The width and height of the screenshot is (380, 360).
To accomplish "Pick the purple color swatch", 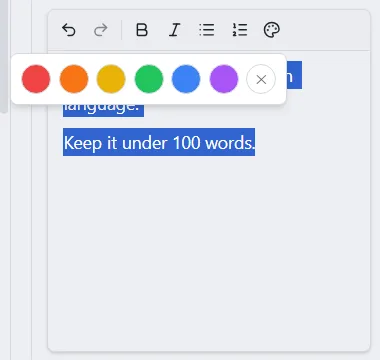I will point(224,79).
